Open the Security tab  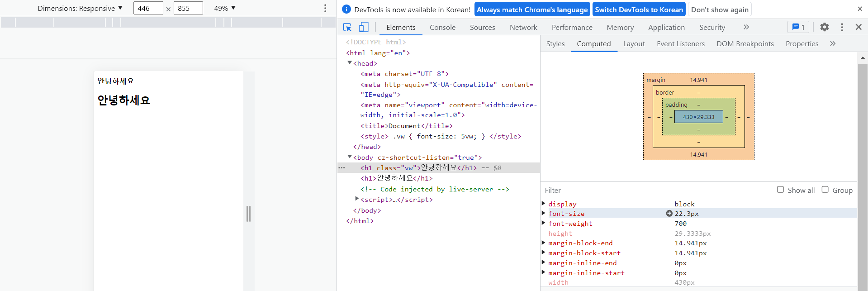click(712, 28)
